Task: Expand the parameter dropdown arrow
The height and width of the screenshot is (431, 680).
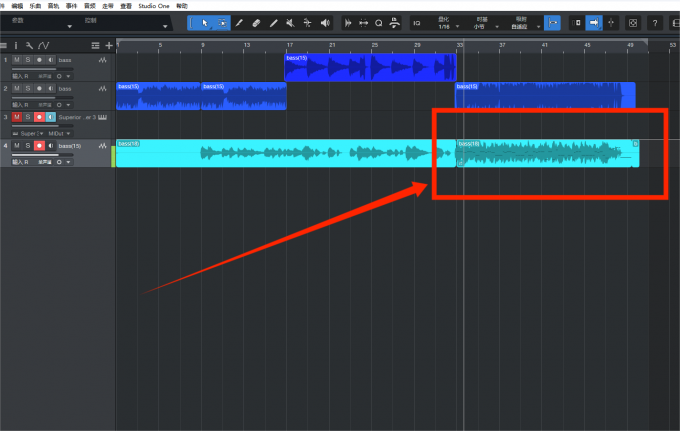Action: (69, 27)
